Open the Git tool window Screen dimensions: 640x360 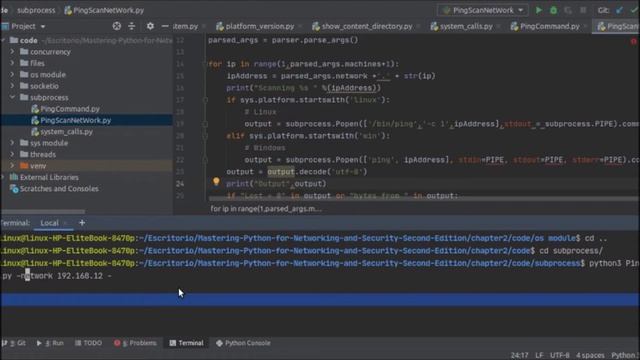point(14,343)
